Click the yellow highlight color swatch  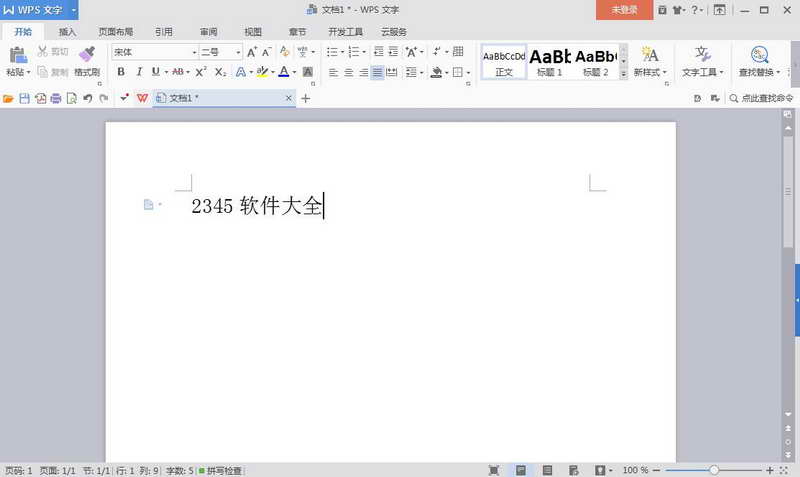[x=262, y=72]
